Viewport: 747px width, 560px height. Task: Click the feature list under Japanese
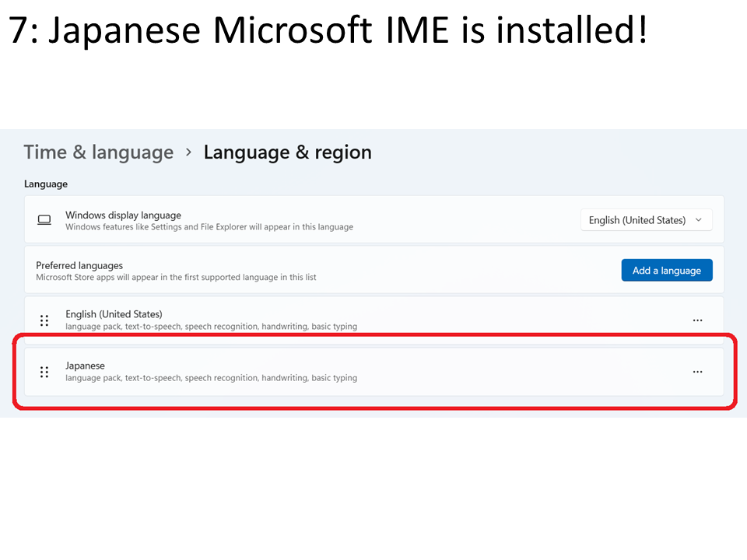coord(211,378)
